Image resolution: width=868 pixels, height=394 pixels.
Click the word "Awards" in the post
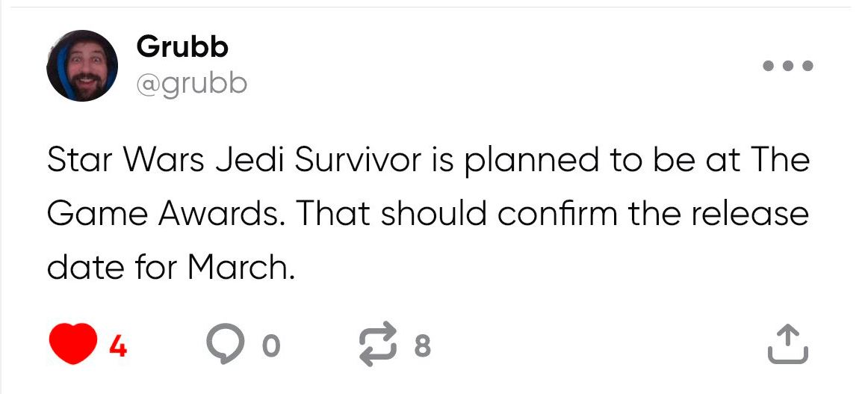point(219,213)
